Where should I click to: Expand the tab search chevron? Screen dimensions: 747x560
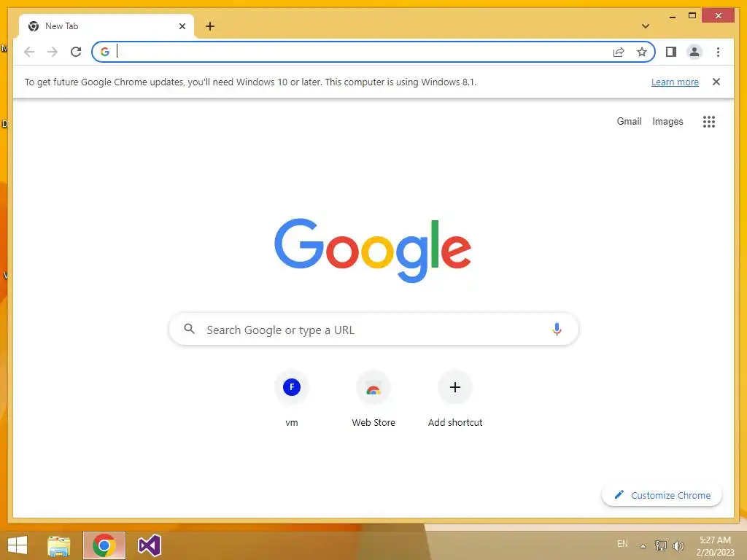(x=646, y=26)
